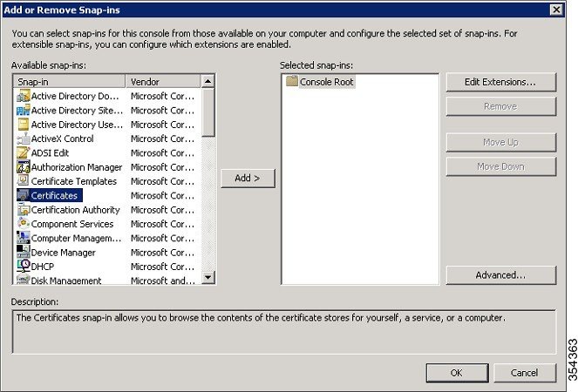The width and height of the screenshot is (578, 392).
Task: Select the 'Active Directory Use...' row text
Action: pyautogui.click(x=77, y=125)
